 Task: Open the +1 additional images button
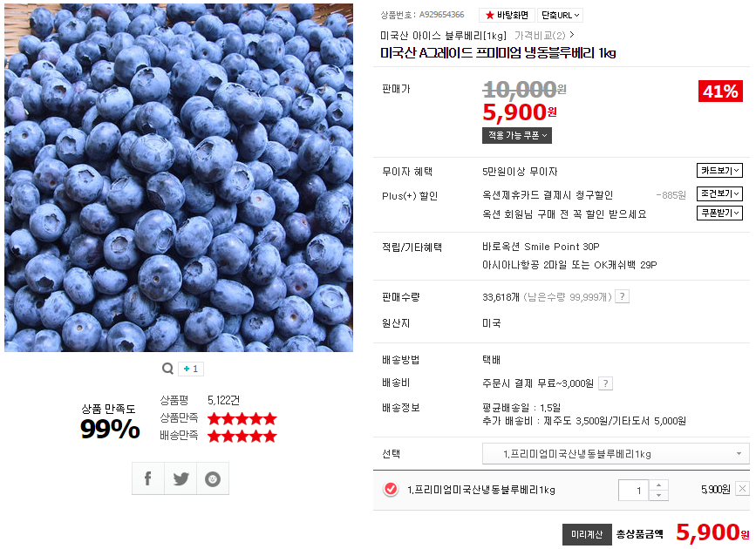pyautogui.click(x=191, y=369)
